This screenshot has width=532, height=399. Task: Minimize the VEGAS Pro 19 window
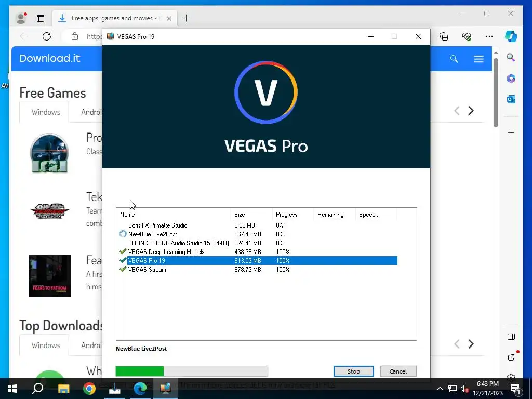click(371, 36)
